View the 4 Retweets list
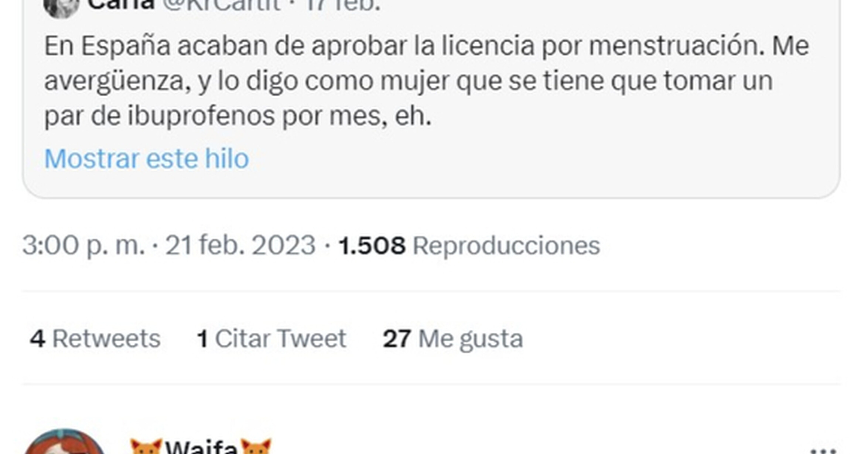Viewport: 868px width, 454px height. 95,338
